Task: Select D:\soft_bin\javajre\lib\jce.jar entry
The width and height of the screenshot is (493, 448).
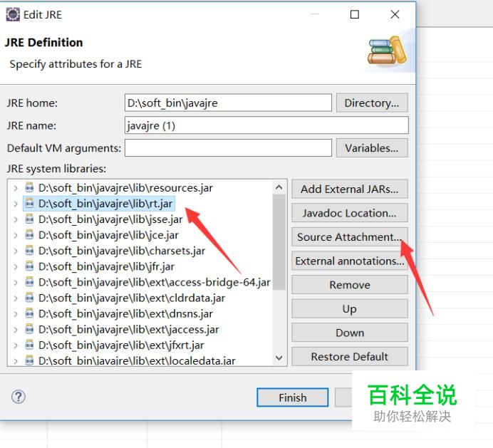Action: [108, 235]
